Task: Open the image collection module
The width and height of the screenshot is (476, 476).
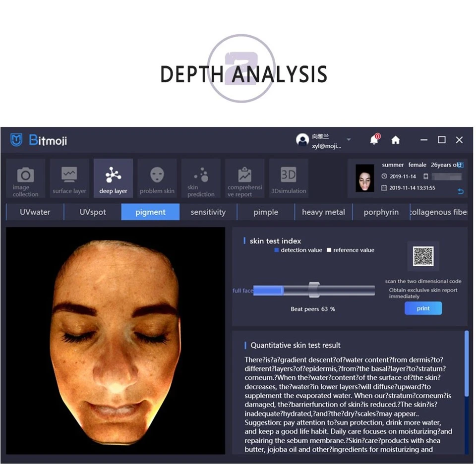Action: coord(25,178)
